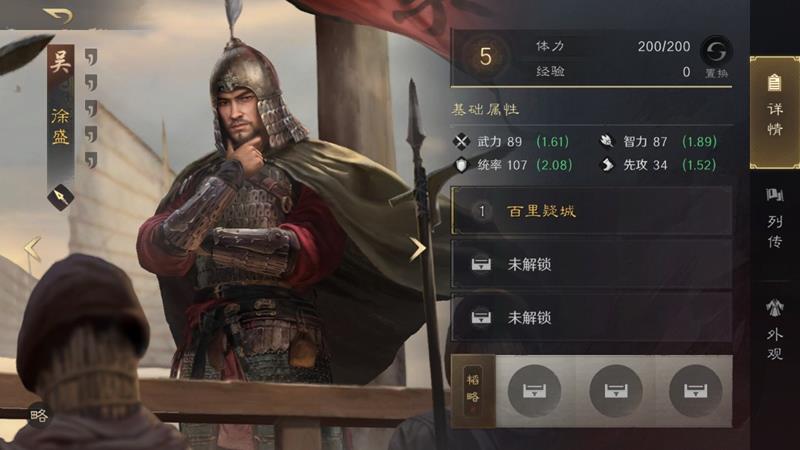Show the next general with right arrow
This screenshot has height=450, width=800.
tap(417, 248)
